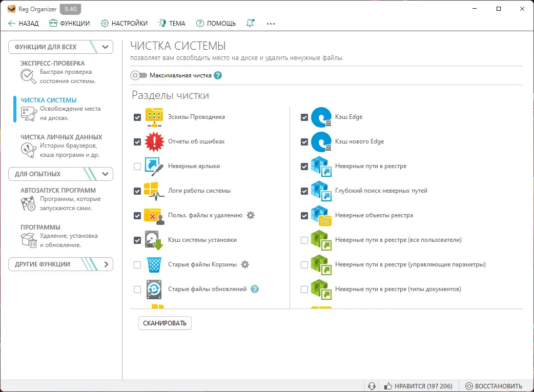Toggle the Максимальная чистка switch
Viewport: 534px width, 392px height.
(138, 75)
